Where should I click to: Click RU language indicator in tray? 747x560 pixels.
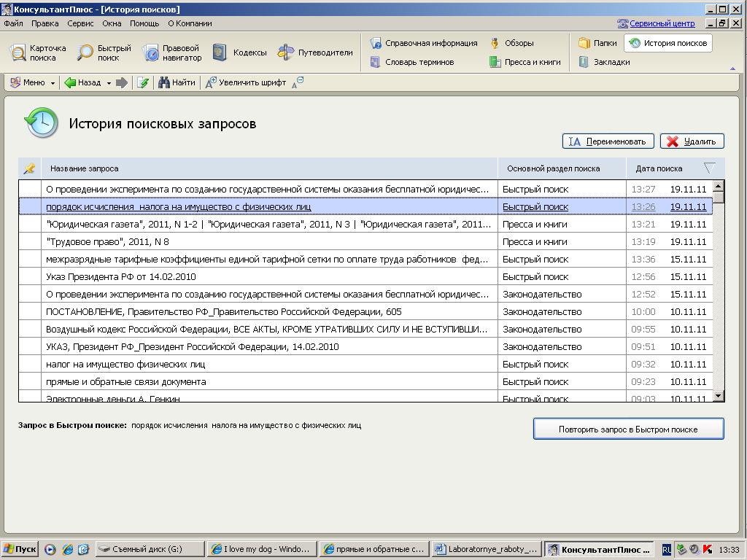click(667, 550)
